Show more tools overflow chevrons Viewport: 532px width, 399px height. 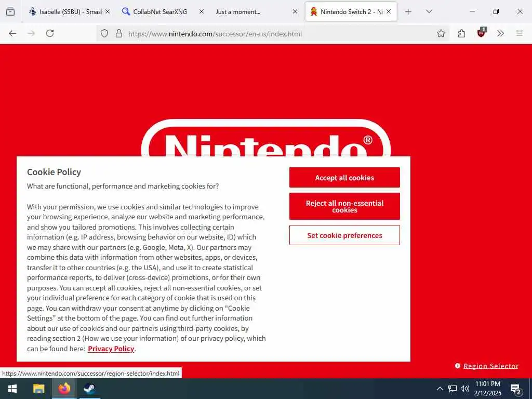point(500,33)
